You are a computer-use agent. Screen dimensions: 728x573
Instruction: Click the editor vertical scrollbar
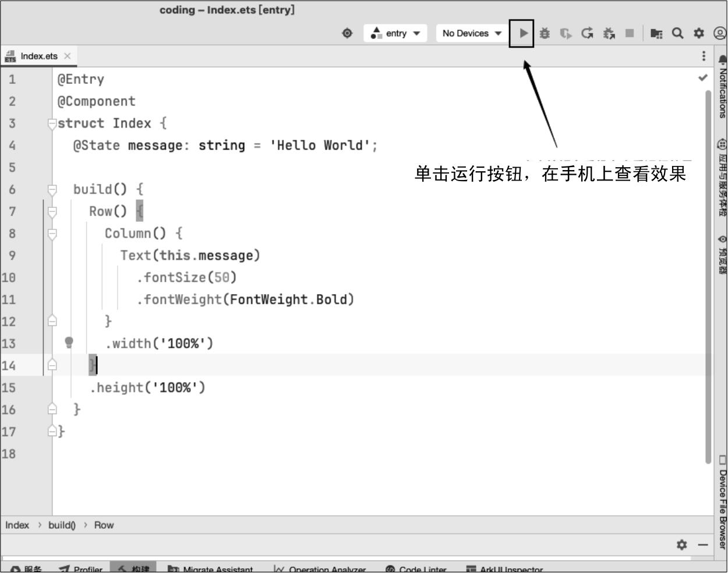(708, 274)
